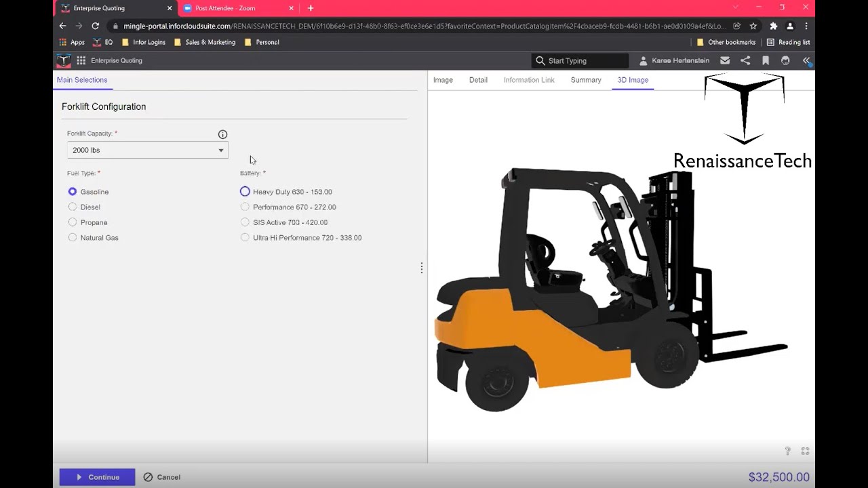This screenshot has height=488, width=868.
Task: Collapse the side panel with double chevron
Action: (x=806, y=60)
